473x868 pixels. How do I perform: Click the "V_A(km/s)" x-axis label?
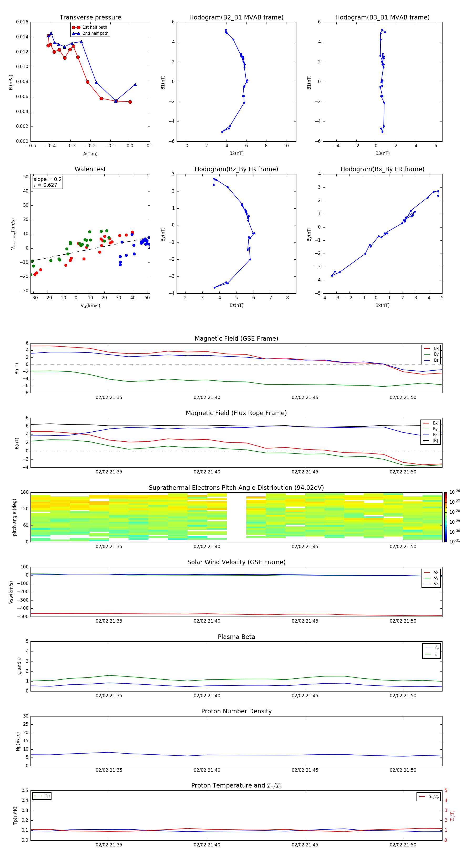(90, 306)
